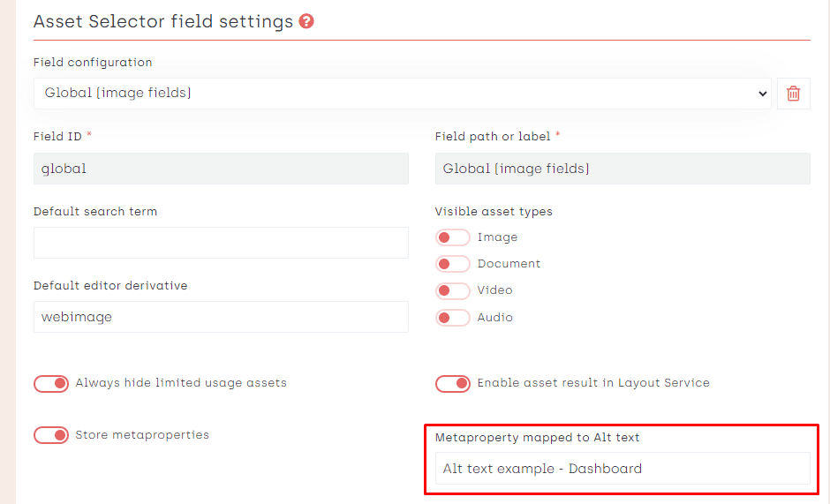Click the Field ID input box

[x=221, y=169]
